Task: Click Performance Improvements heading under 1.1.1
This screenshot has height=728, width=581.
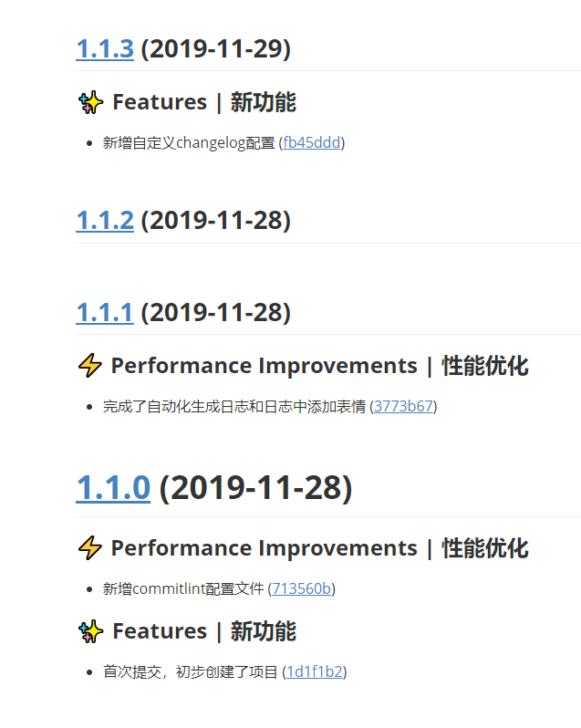Action: [320, 366]
